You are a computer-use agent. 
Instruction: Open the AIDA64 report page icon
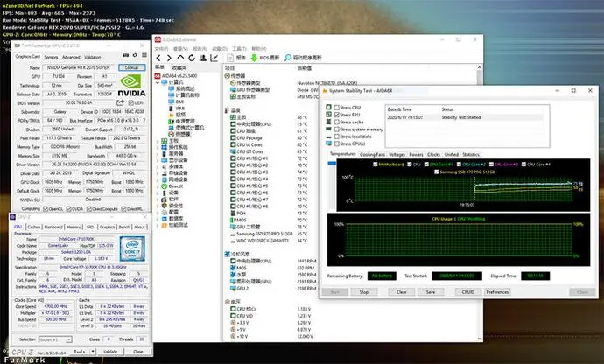click(x=230, y=58)
